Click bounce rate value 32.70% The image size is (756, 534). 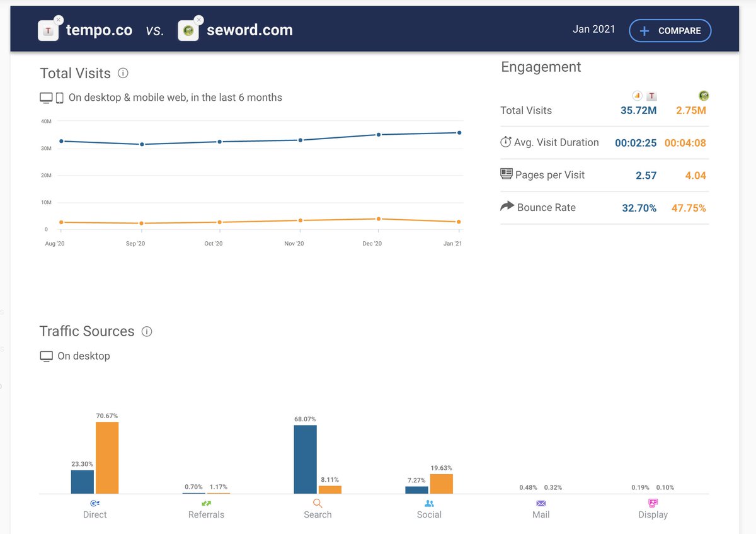(x=639, y=208)
